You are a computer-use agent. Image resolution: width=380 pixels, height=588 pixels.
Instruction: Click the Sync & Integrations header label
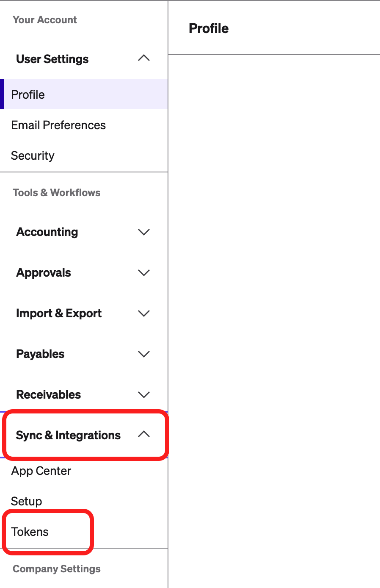[x=68, y=435]
